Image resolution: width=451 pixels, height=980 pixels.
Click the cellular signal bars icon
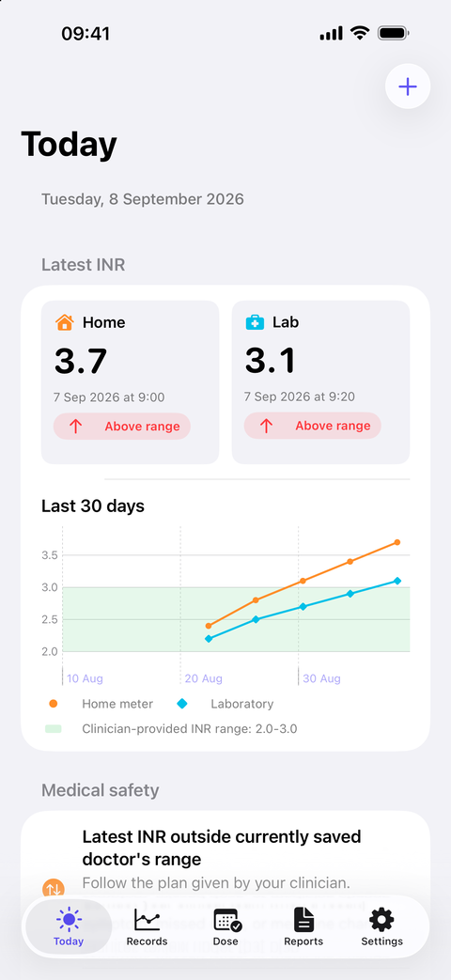331,33
